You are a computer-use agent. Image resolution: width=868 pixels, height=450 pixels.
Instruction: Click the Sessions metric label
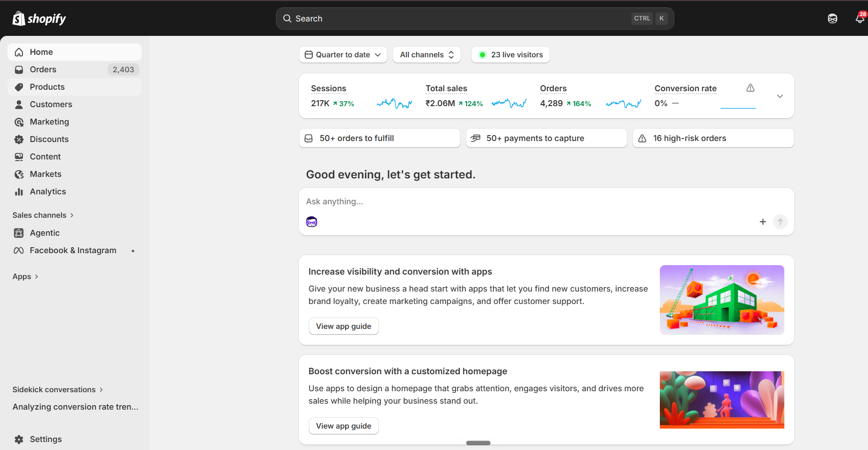point(328,88)
